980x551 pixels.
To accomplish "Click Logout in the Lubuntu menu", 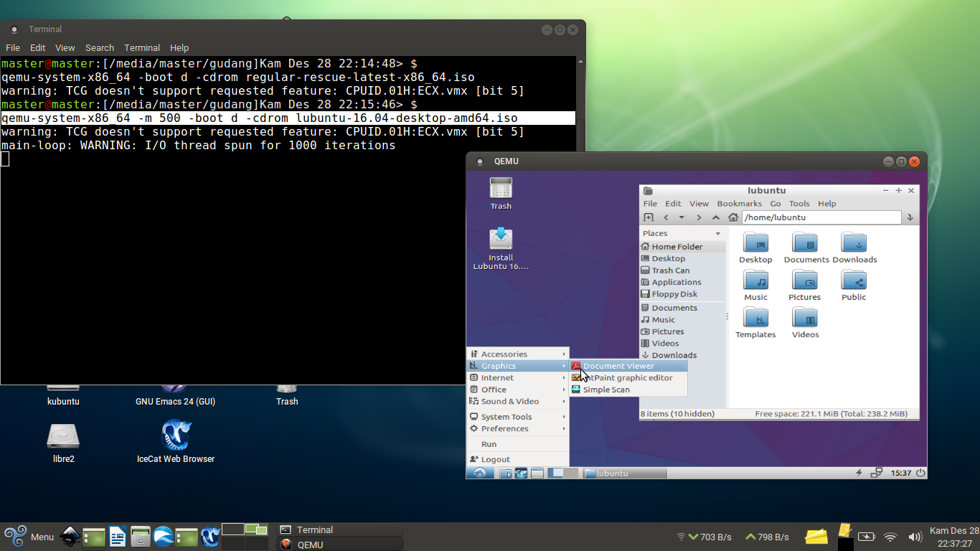I will pos(496,458).
